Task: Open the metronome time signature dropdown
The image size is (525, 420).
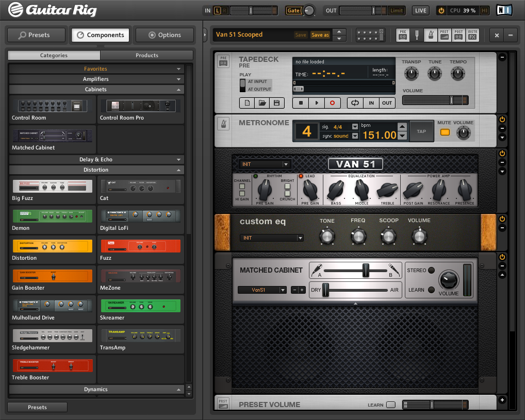Action: click(x=355, y=126)
